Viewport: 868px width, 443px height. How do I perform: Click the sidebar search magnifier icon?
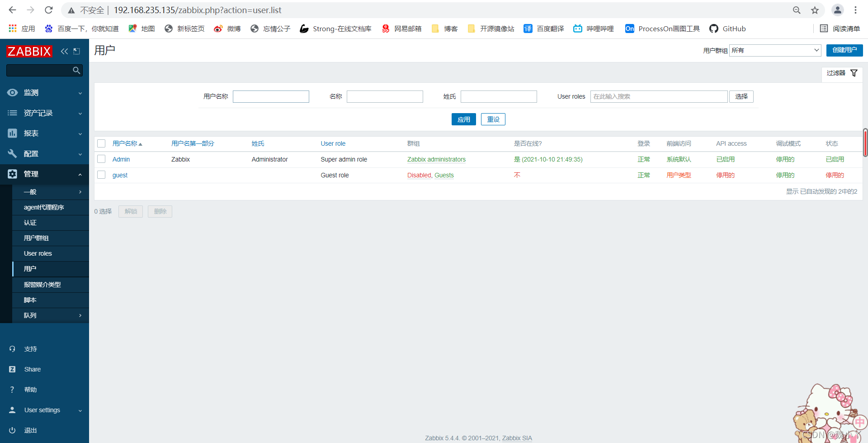(x=76, y=70)
